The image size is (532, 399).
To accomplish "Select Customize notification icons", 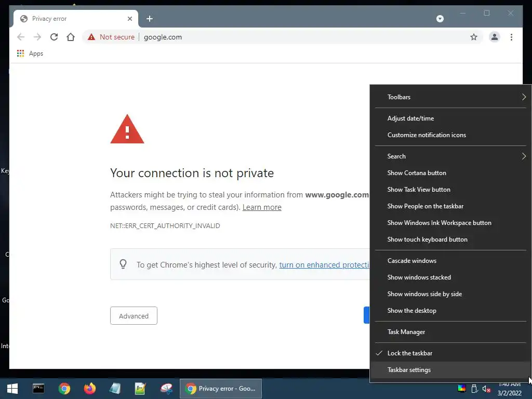I will pyautogui.click(x=450, y=135).
